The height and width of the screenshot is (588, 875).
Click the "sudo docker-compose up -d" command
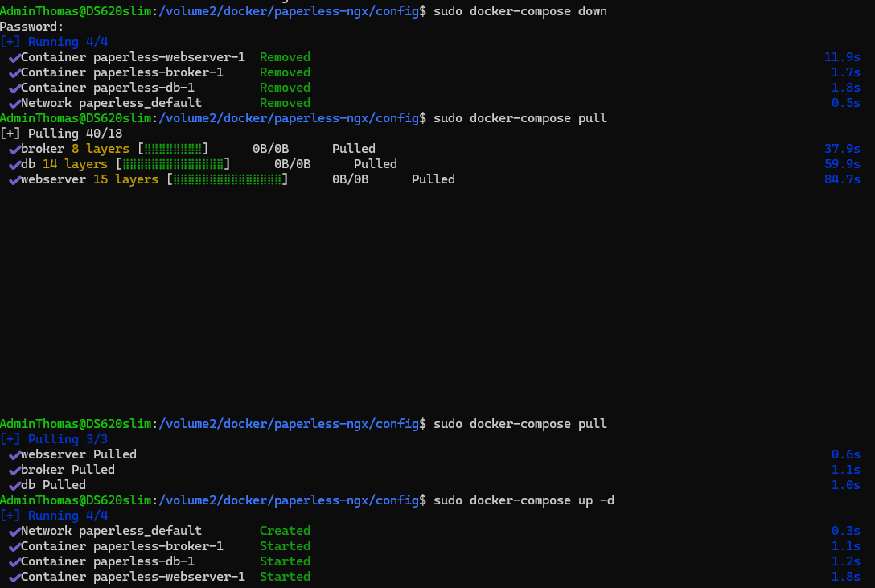click(523, 500)
